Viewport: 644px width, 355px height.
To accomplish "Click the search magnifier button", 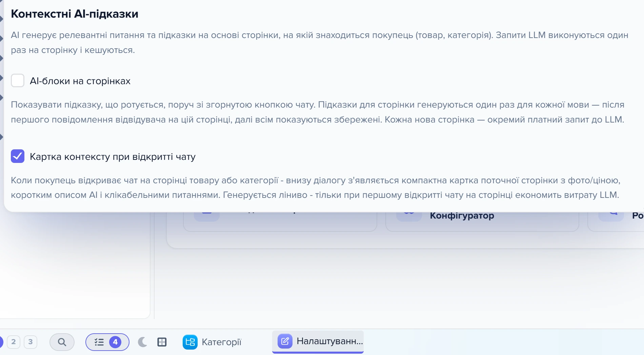I will pos(62,342).
